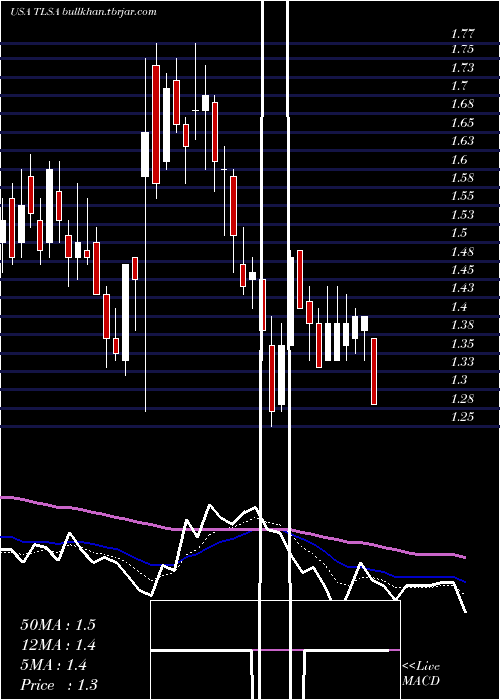Viewport: 500px width, 700px height.
Task: Click the 1.58 price axis label
Action: click(462, 178)
